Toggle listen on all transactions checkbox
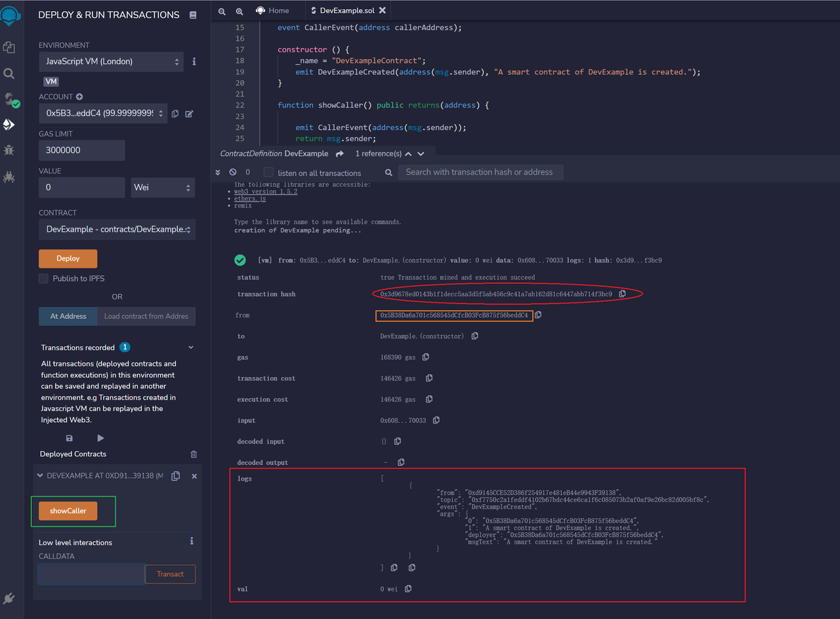The image size is (840, 619). click(x=268, y=173)
